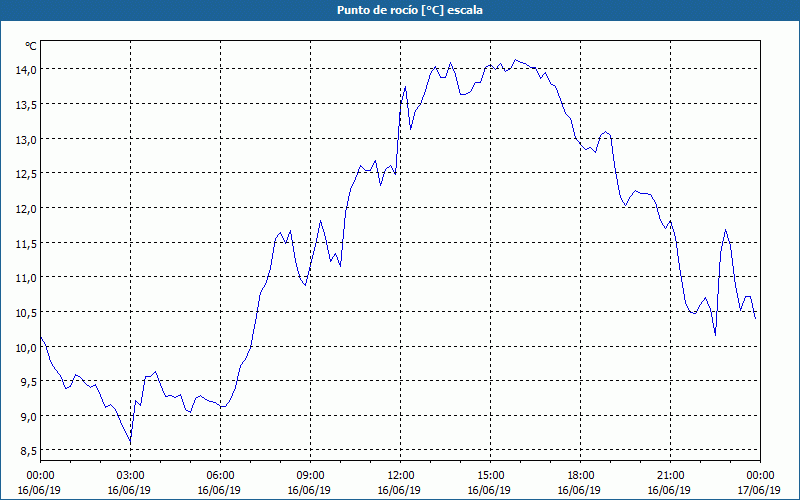The width and height of the screenshot is (800, 500).
Task: Click the 21:00 time label
Action: click(x=670, y=476)
